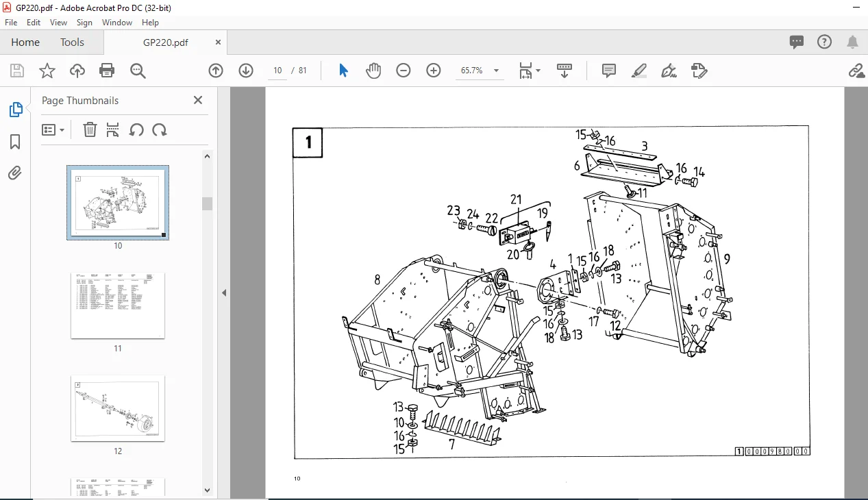Screen dimensions: 868x500
Task: Add a comment sticky note
Action: click(609, 71)
